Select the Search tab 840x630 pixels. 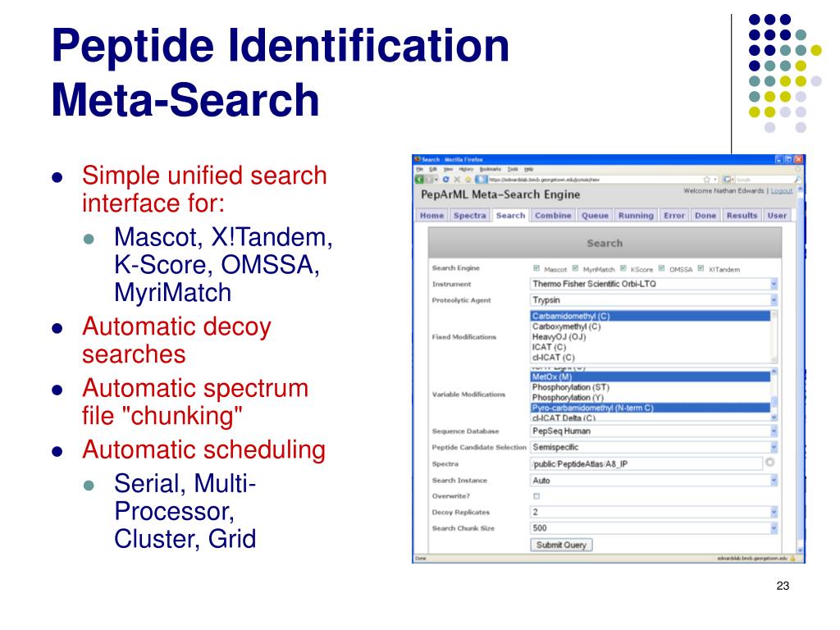click(510, 216)
